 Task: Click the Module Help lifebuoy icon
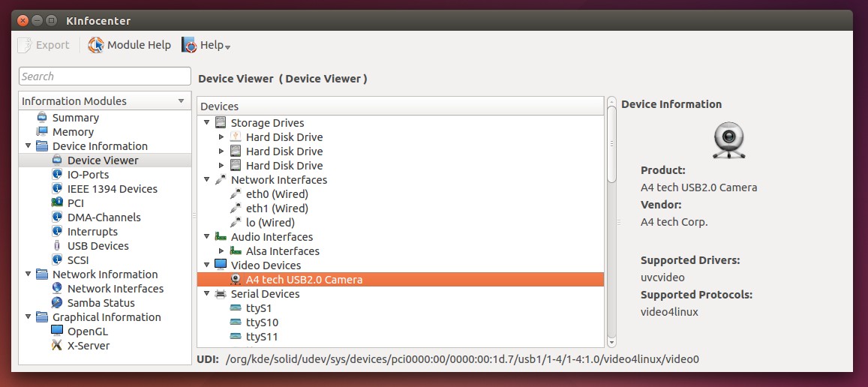(x=96, y=45)
